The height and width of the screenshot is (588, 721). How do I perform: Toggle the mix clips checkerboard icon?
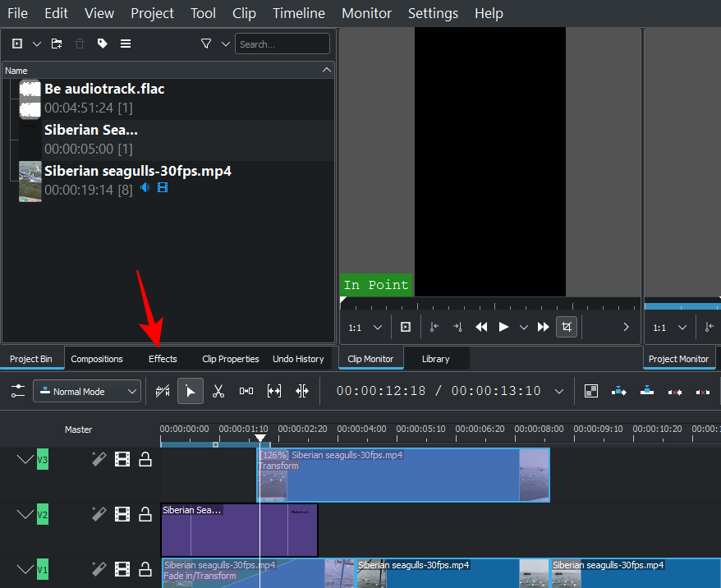pyautogui.click(x=591, y=391)
